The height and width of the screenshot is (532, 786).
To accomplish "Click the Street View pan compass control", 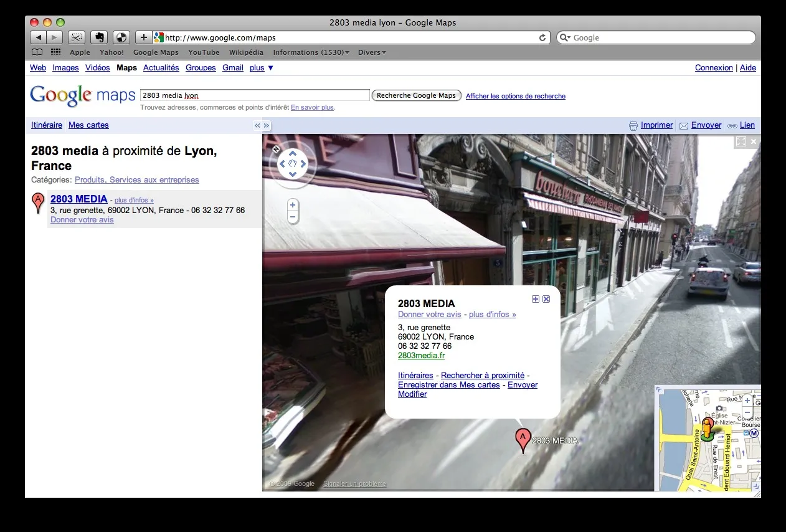I will click(x=293, y=164).
